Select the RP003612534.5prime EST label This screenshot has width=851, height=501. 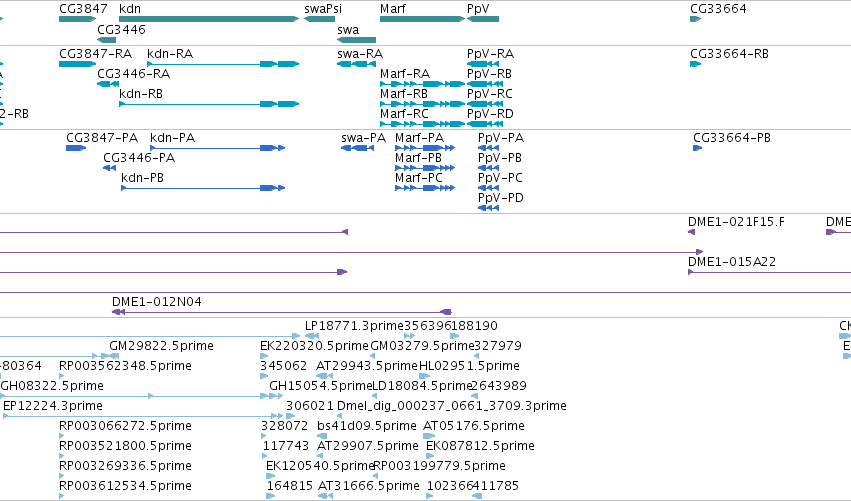pos(125,486)
